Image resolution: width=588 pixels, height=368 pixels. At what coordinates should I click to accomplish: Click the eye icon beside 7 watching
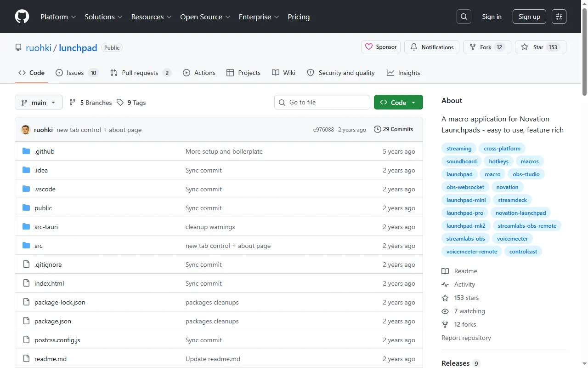tap(445, 311)
